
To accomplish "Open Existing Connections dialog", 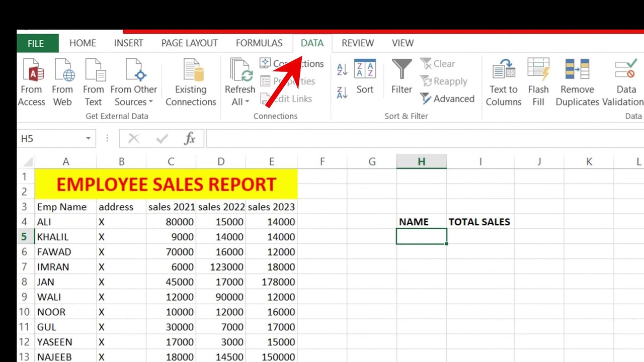I will (x=191, y=82).
